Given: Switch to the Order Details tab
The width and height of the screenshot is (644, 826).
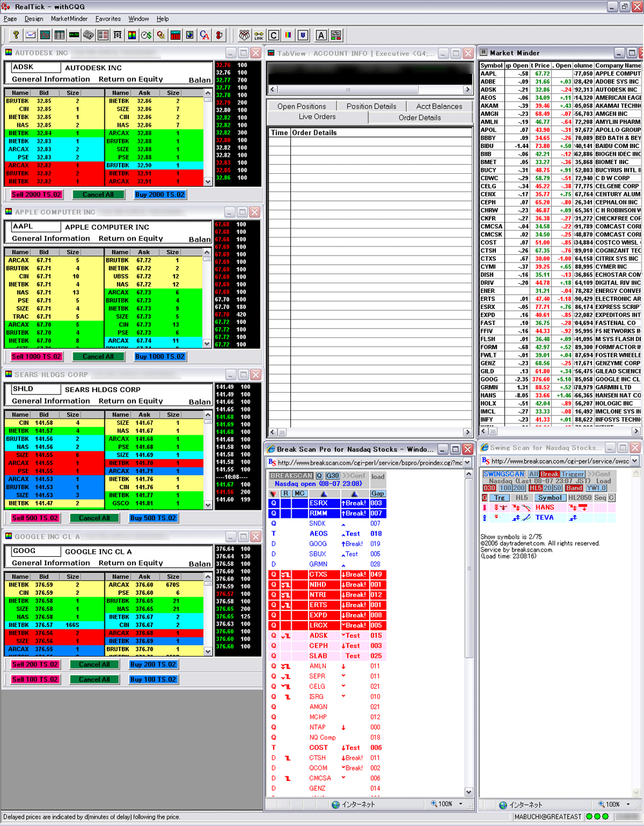Looking at the screenshot, I should [x=420, y=118].
